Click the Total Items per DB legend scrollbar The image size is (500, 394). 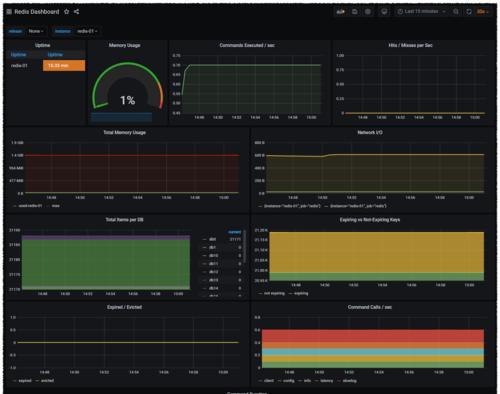[x=245, y=246]
